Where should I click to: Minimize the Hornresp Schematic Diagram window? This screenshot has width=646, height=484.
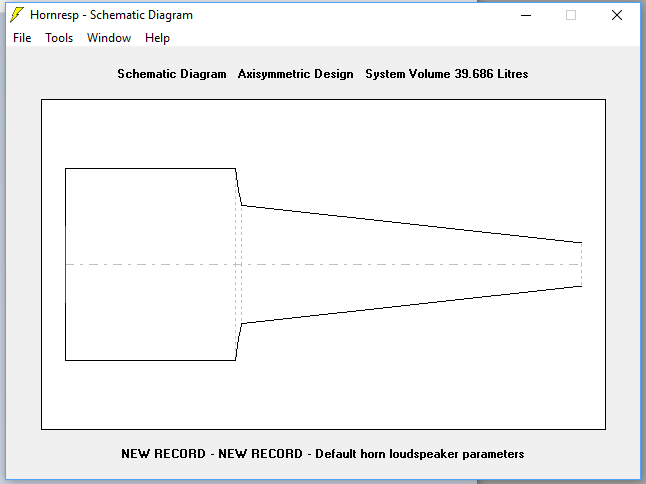tap(526, 15)
